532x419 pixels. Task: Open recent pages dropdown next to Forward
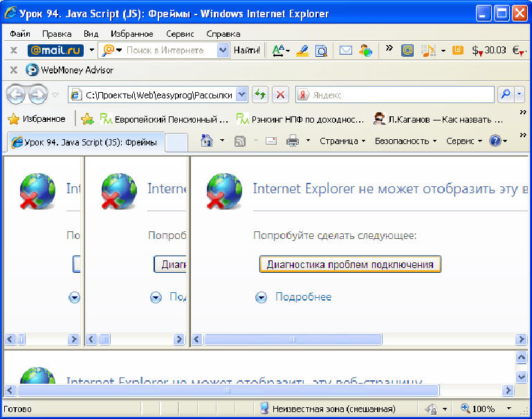(x=55, y=96)
